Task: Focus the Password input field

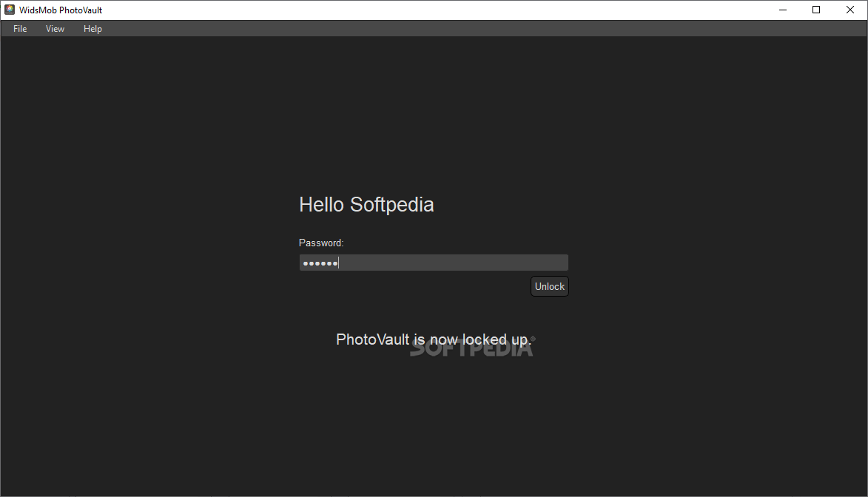Action: pyautogui.click(x=434, y=263)
